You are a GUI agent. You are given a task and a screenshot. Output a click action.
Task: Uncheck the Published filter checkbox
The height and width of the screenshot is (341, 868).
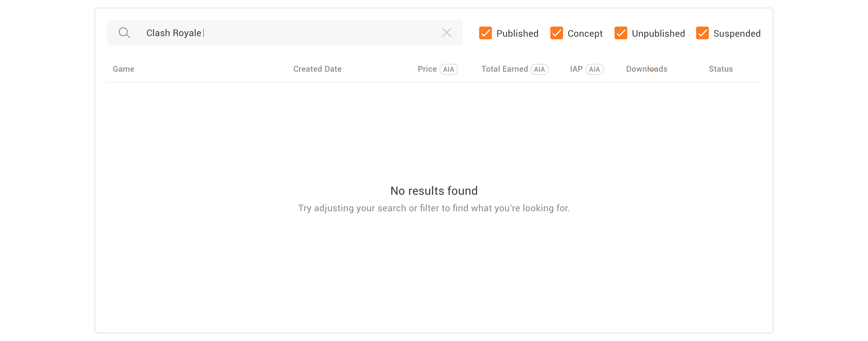point(485,33)
